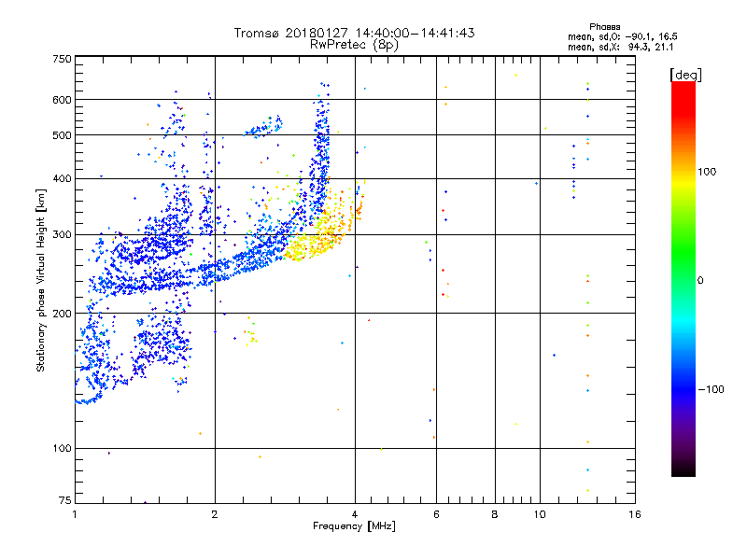This screenshot has width=747, height=560.
Task: Click the x-axis label 'Frequency [MHz]'
Action: [354, 526]
